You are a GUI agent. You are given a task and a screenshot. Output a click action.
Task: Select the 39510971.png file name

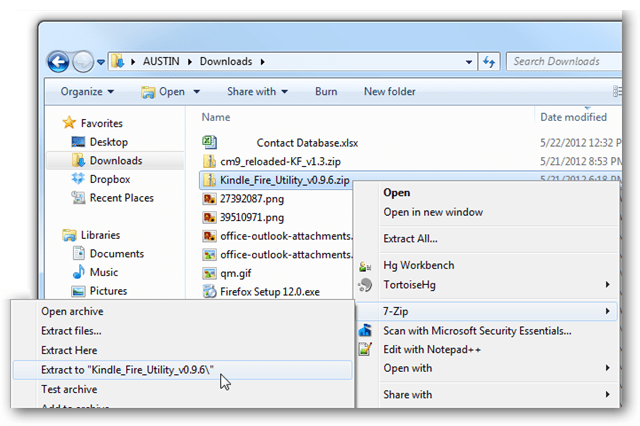click(x=252, y=217)
